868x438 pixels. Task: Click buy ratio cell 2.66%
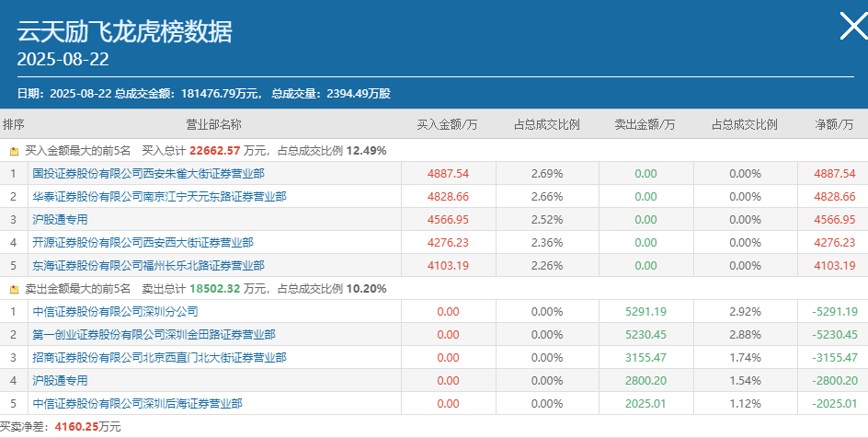547,197
